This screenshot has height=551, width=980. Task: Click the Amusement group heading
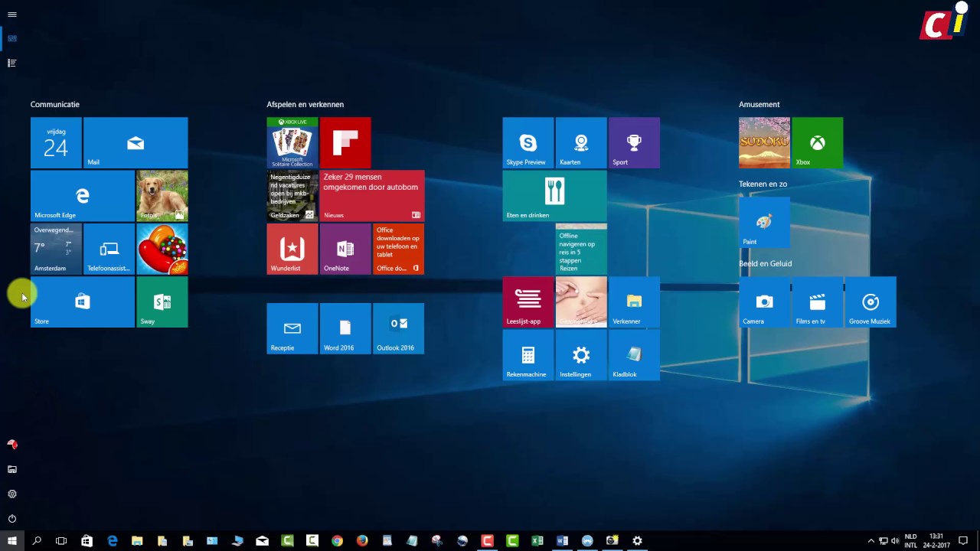[x=759, y=104]
